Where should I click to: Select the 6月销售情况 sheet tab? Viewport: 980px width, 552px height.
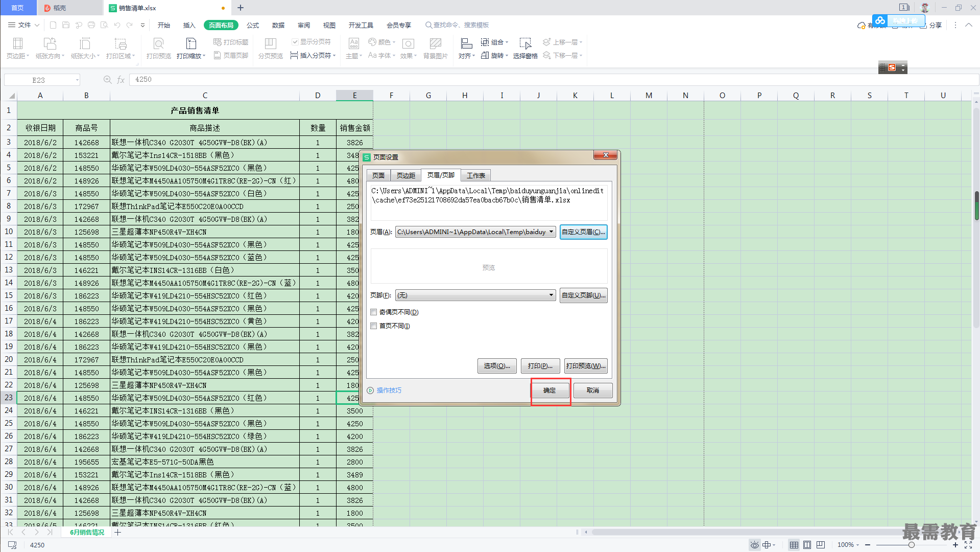87,532
